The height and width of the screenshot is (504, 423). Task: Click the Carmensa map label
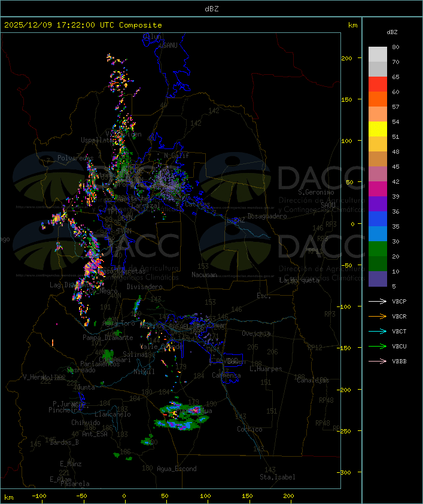coord(226,375)
